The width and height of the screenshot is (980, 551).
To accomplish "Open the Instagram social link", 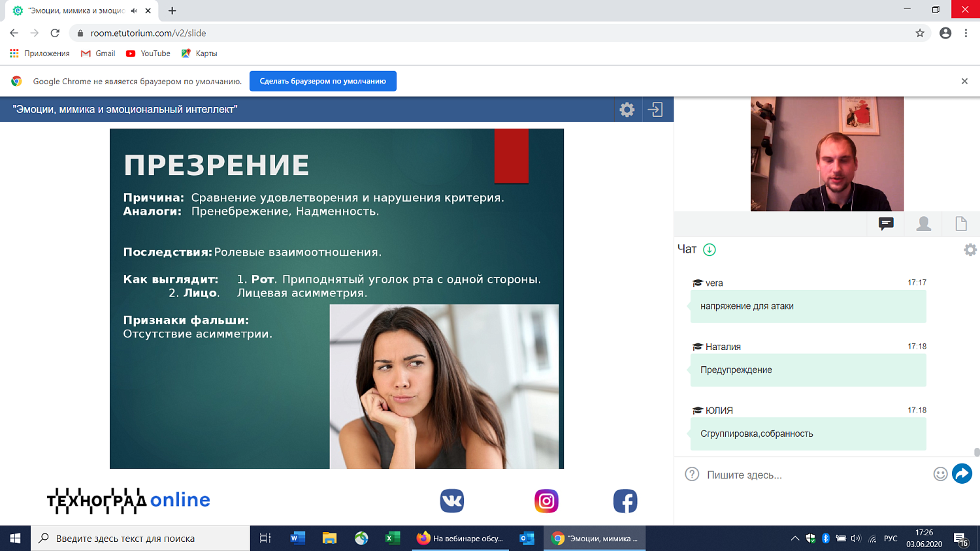I will coord(546,501).
